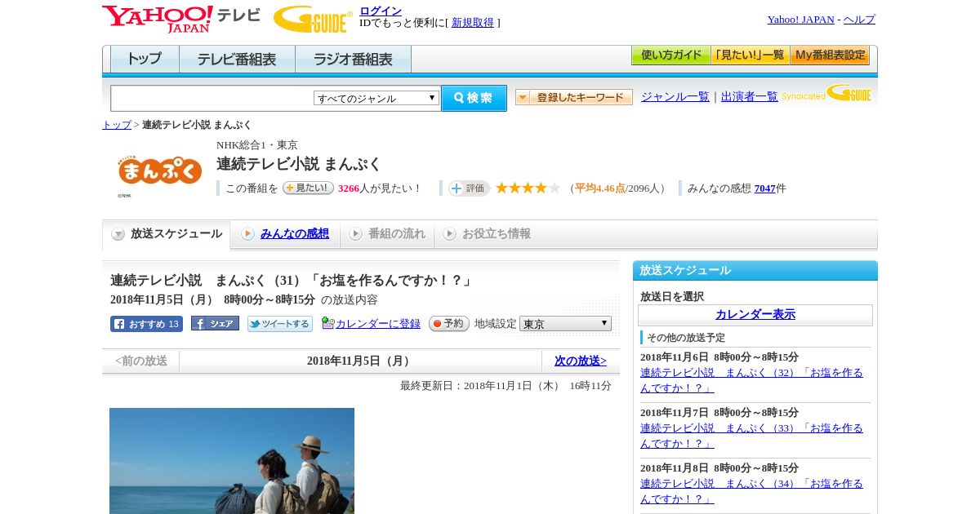980x514 pixels.
Task: Open the カレンダー表示 link
Action: coord(755,314)
